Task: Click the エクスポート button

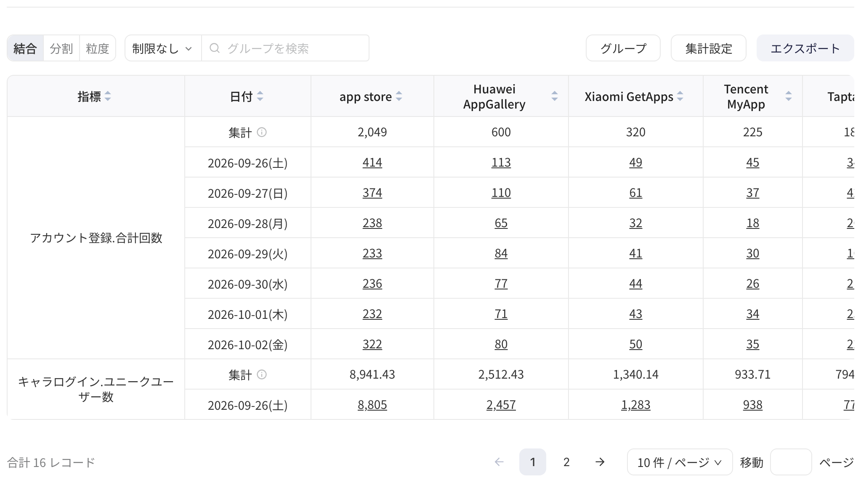Action: (x=805, y=48)
